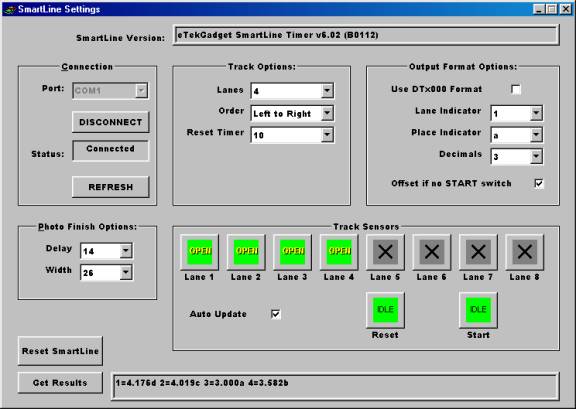
Task: Click the Lane 7 disabled X sensor
Action: [x=478, y=252]
